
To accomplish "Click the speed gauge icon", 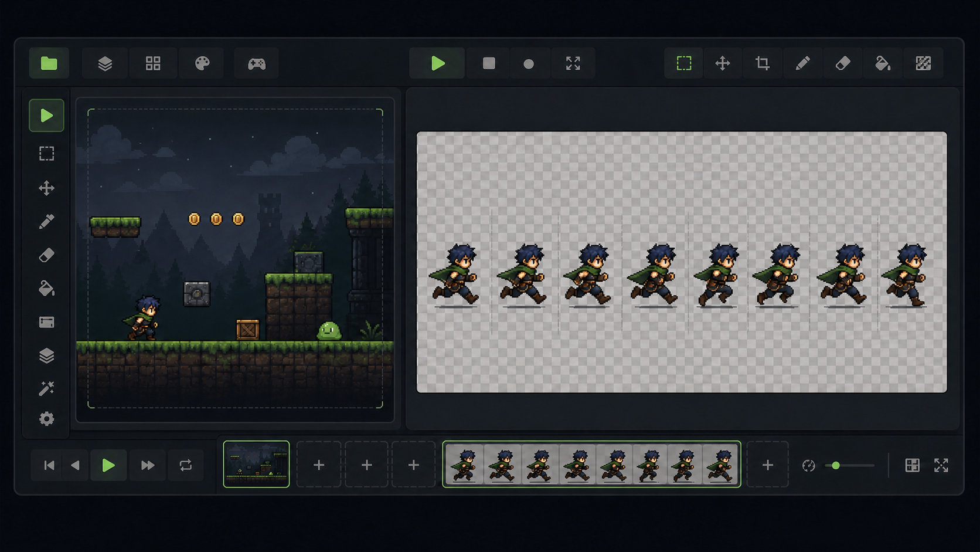I will pos(808,465).
